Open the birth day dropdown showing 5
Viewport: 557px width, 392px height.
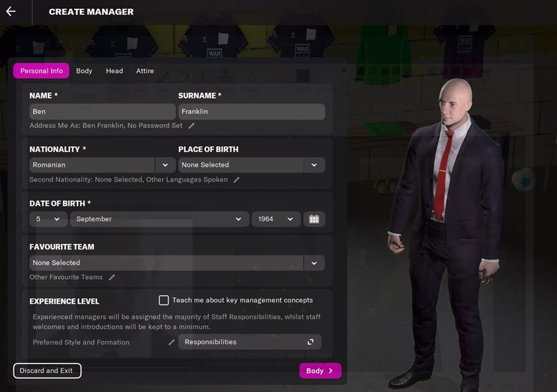49,219
